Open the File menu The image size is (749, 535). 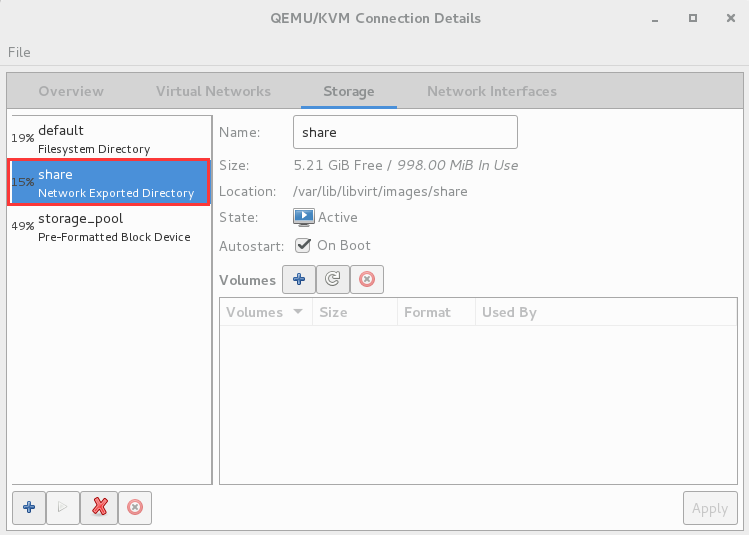(19, 52)
